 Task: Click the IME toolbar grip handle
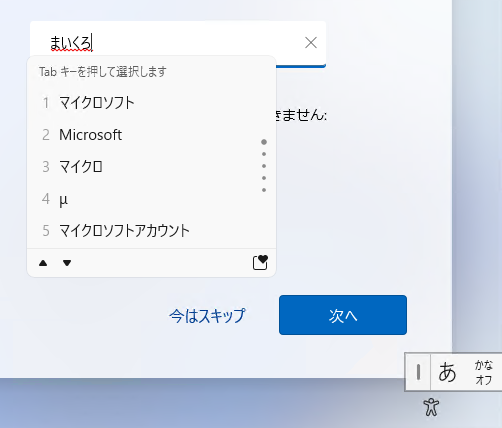pos(418,372)
